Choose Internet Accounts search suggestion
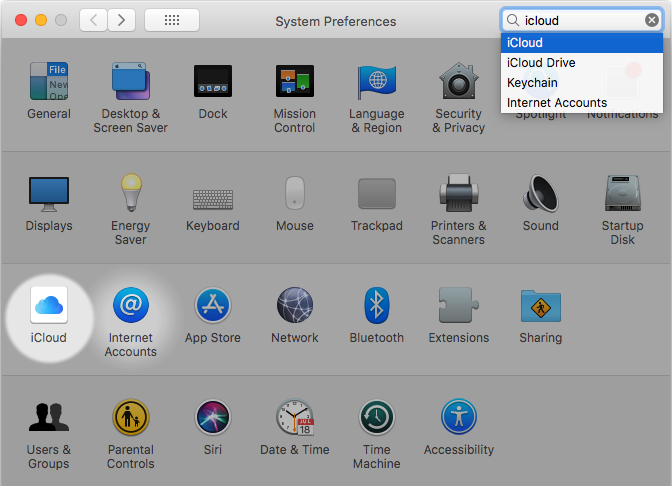672x486 pixels. click(x=582, y=103)
